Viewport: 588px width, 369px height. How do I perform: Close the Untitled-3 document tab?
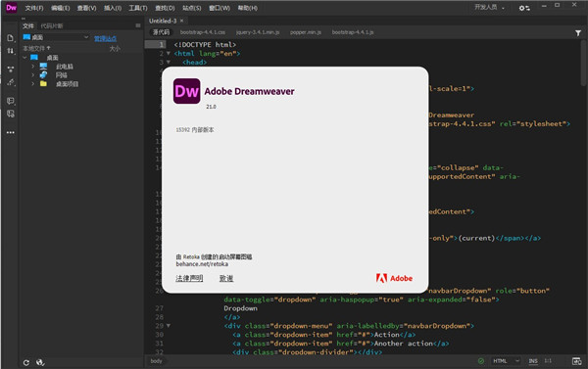182,21
